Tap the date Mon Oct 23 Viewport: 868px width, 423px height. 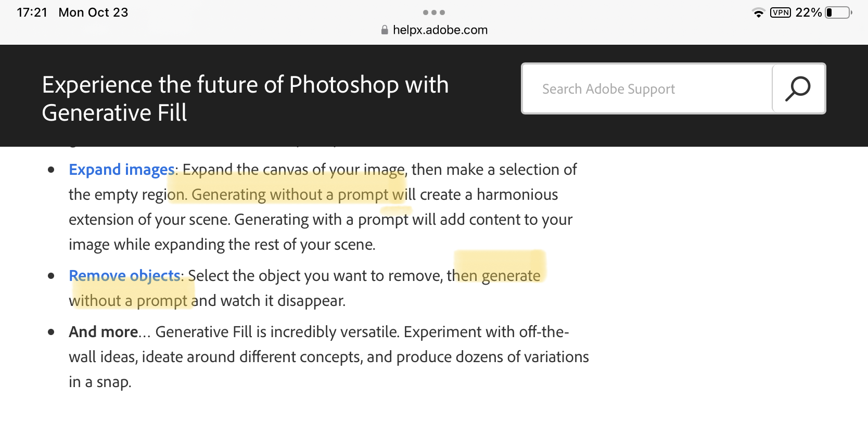coord(93,12)
